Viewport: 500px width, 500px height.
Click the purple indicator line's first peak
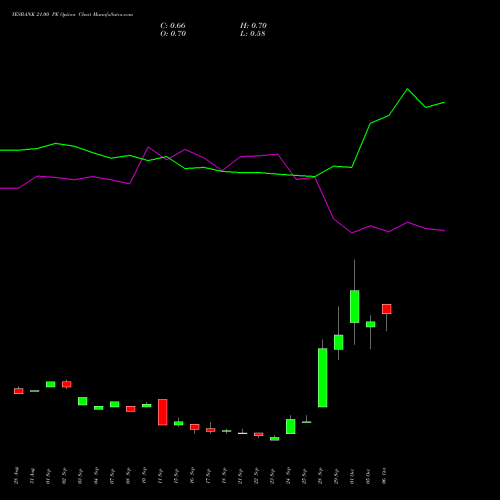[148, 147]
